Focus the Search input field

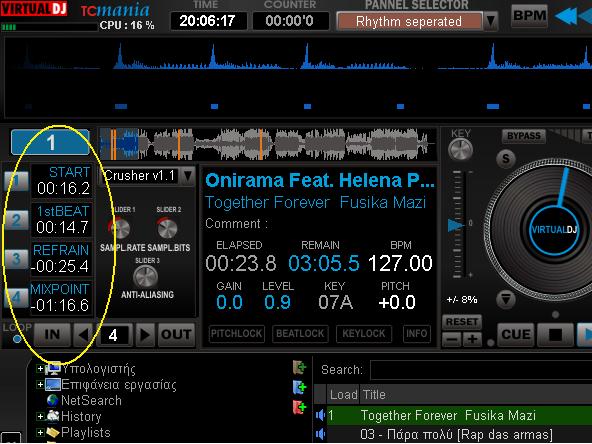point(481,370)
